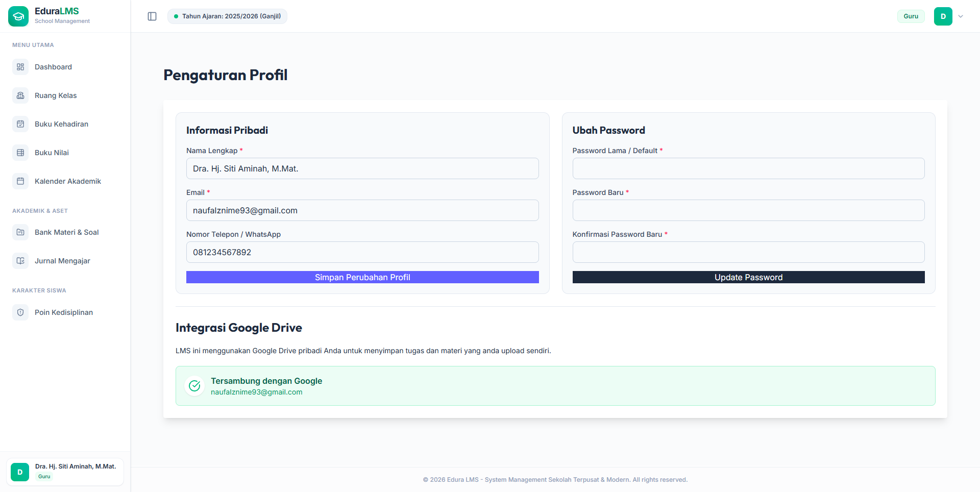
Task: Select the Nomor Telepon / WhatsApp field
Action: [x=362, y=252]
